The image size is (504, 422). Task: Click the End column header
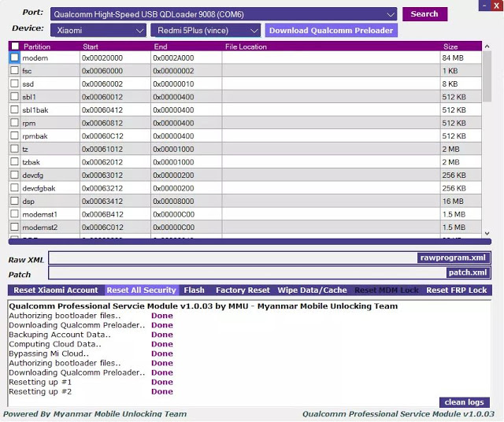coord(161,46)
